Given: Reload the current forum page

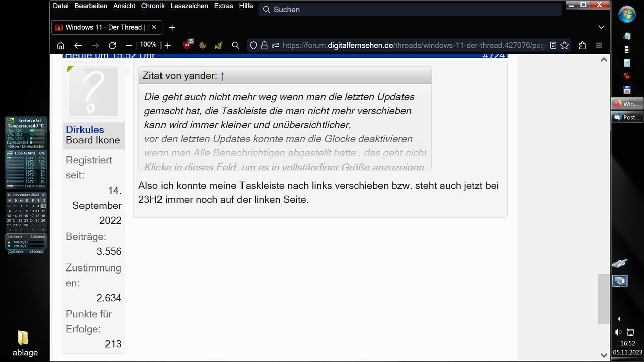Looking at the screenshot, I should 112,45.
